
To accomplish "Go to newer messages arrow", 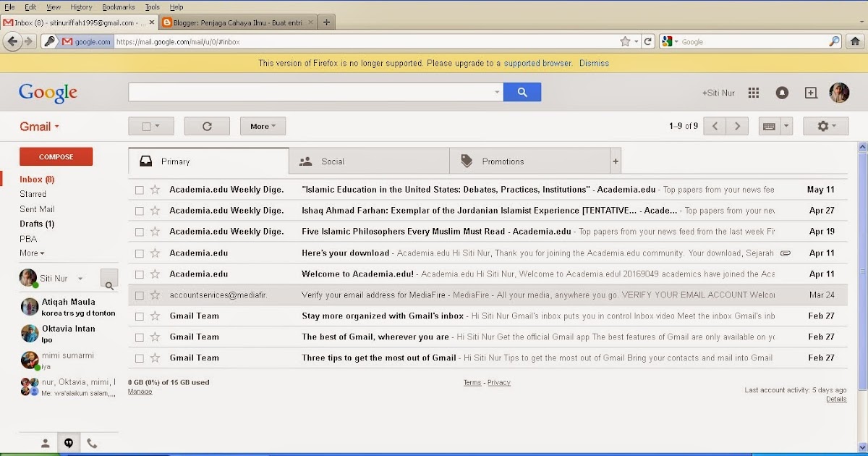I will [715, 126].
